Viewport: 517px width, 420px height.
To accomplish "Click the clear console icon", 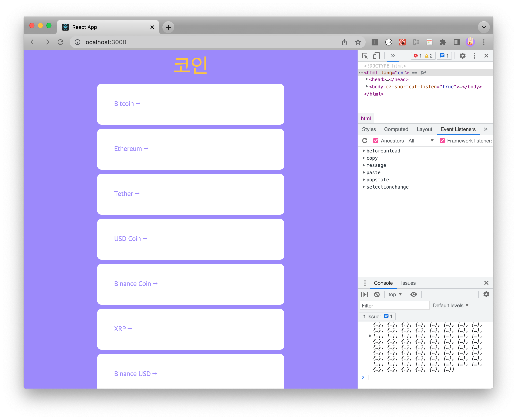I will [377, 295].
